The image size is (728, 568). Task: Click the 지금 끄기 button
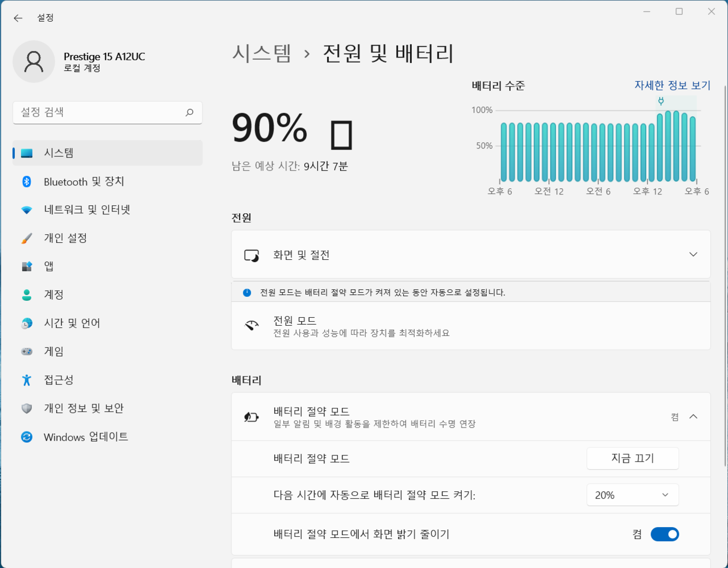632,458
